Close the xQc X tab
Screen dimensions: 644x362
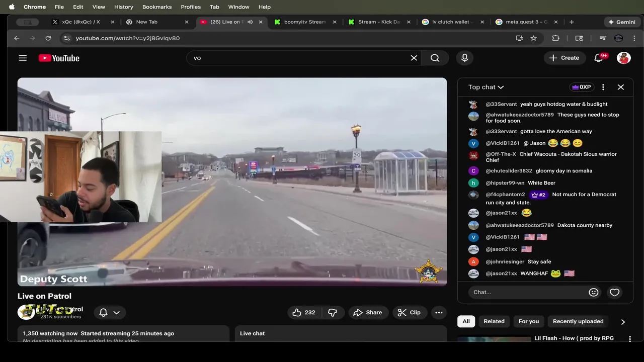pos(112,22)
